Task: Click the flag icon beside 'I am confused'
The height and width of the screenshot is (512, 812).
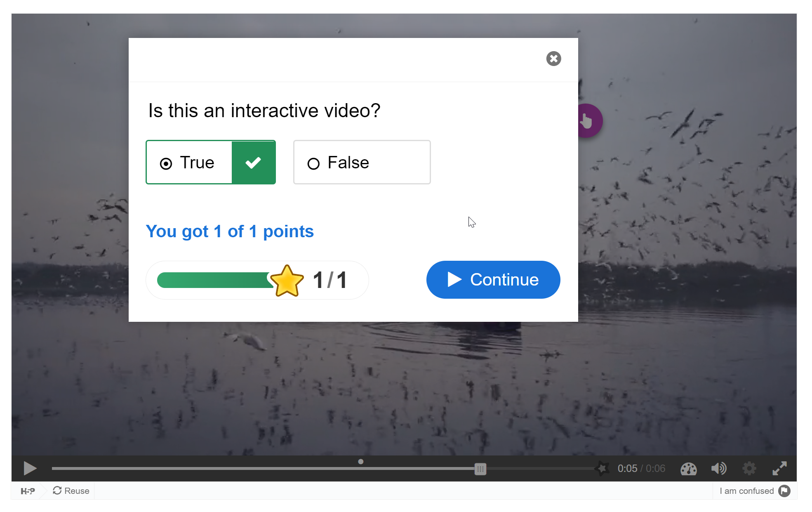Action: tap(784, 491)
